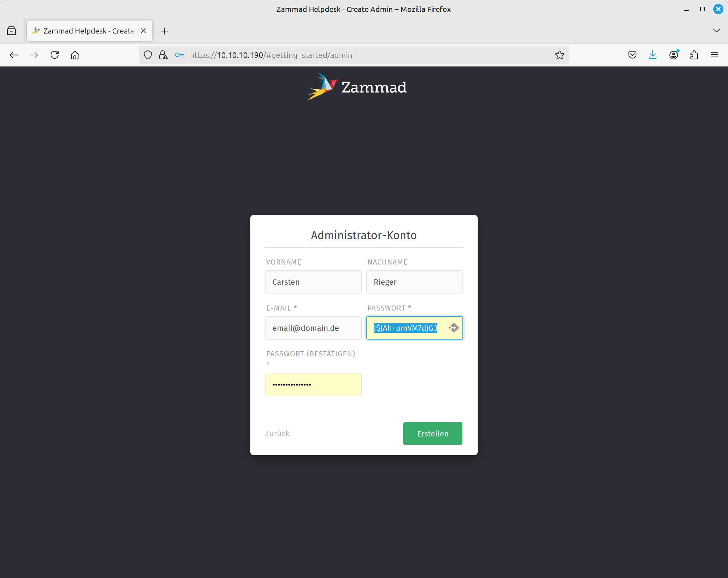Open saved logins key icon
Screen dimensions: 728x578
[180, 55]
